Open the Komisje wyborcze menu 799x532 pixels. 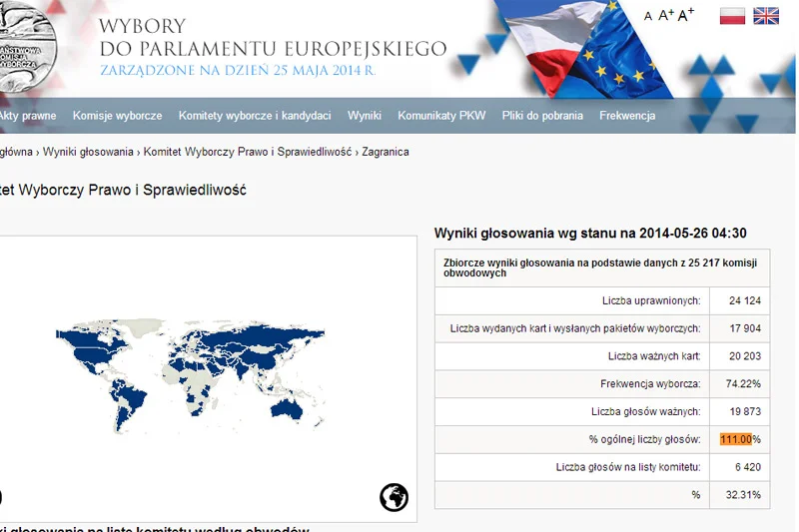pyautogui.click(x=117, y=116)
